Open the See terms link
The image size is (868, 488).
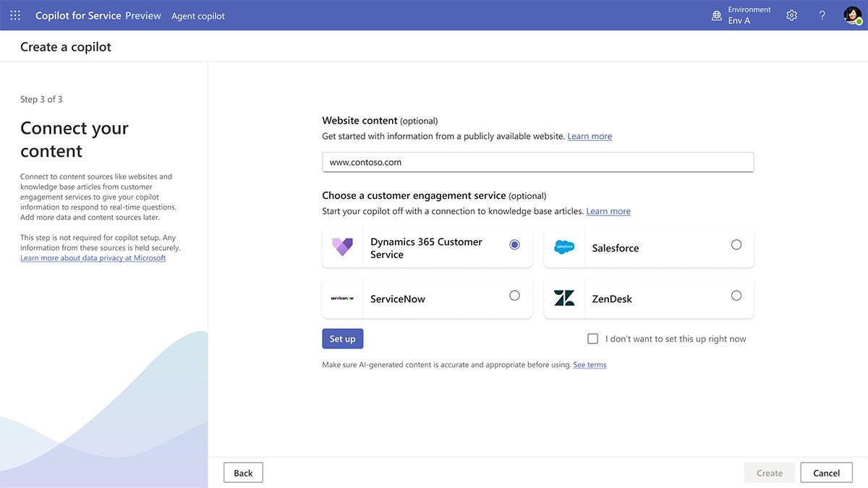click(590, 364)
